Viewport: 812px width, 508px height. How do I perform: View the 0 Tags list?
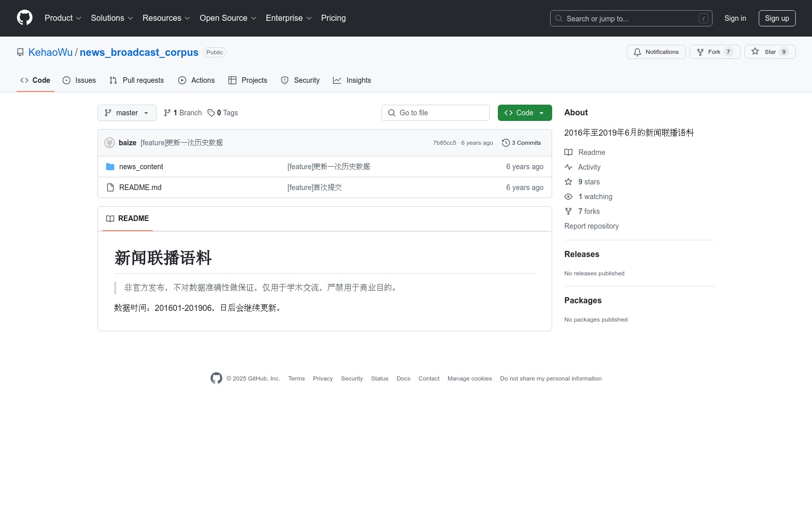click(x=223, y=113)
